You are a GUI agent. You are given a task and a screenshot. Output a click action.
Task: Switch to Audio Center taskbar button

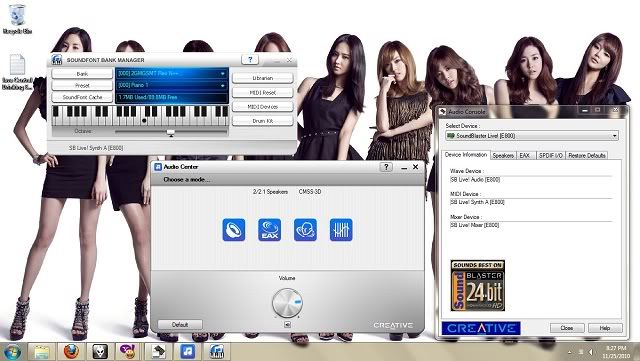tap(187, 352)
